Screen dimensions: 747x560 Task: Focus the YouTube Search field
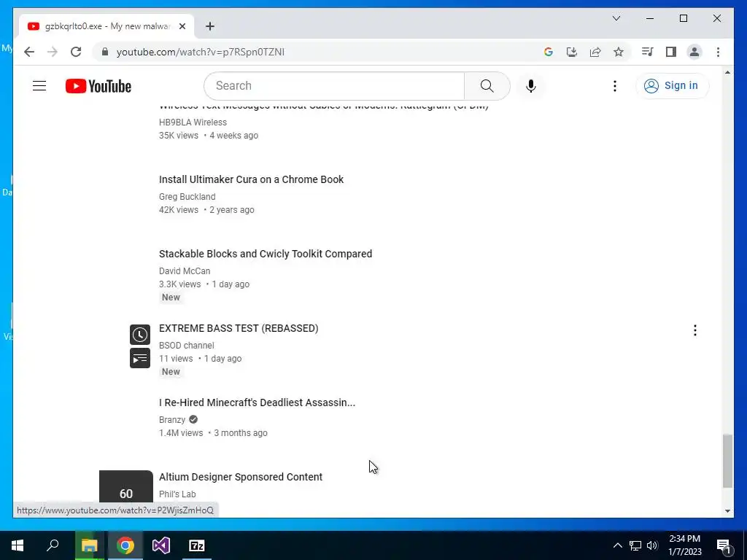(x=334, y=86)
